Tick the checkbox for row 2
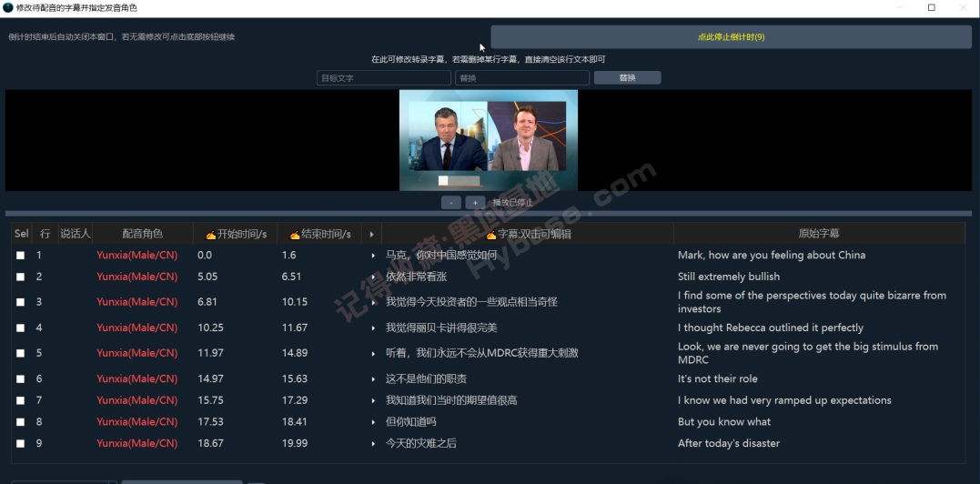This screenshot has width=980, height=484. [21, 277]
